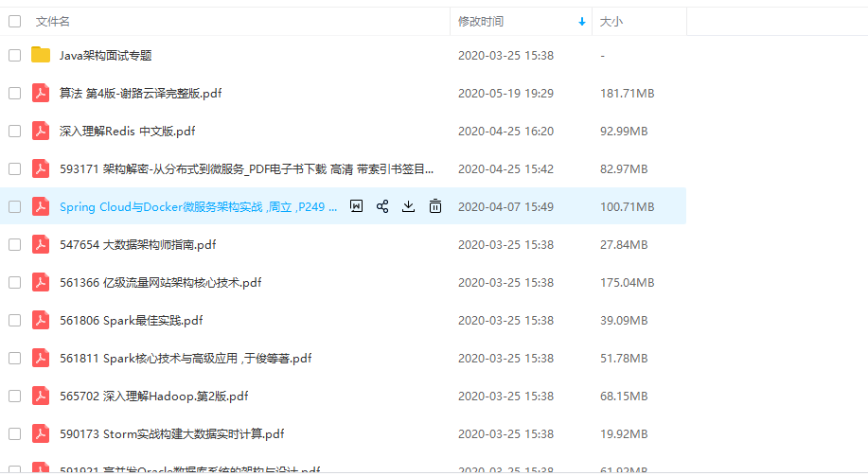The height and width of the screenshot is (476, 868).
Task: Open 561811 Spark核心技术与高级应用 file
Action: pyautogui.click(x=186, y=358)
